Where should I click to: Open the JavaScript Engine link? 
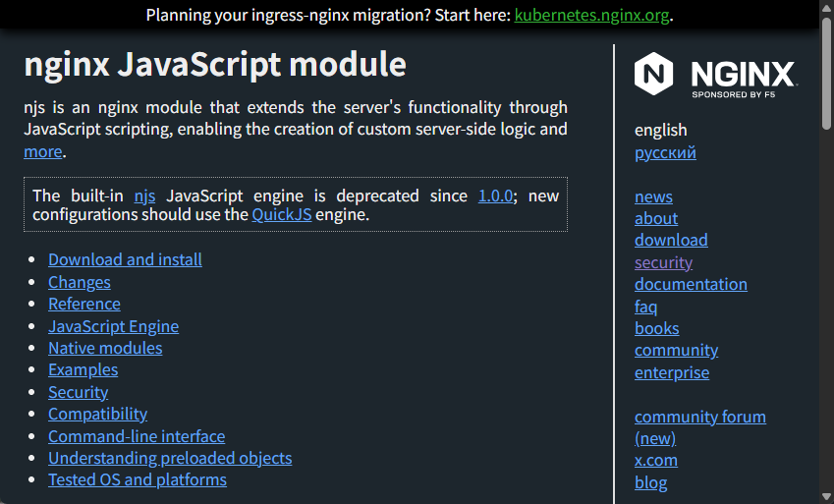pos(113,326)
